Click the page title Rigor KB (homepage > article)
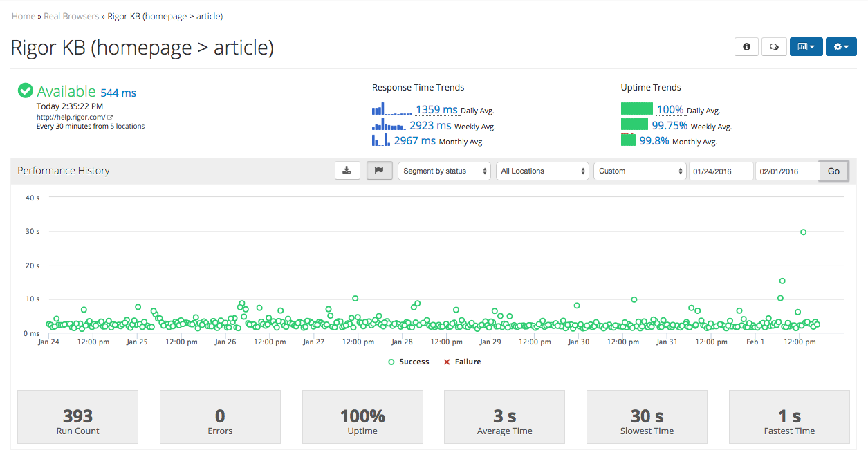The height and width of the screenshot is (457, 868). 142,47
